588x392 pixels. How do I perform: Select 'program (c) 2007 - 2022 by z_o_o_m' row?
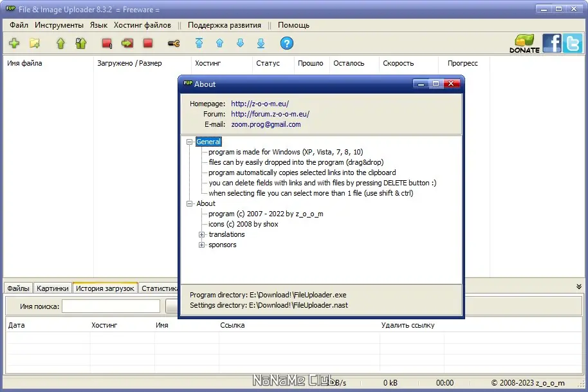[x=266, y=214]
